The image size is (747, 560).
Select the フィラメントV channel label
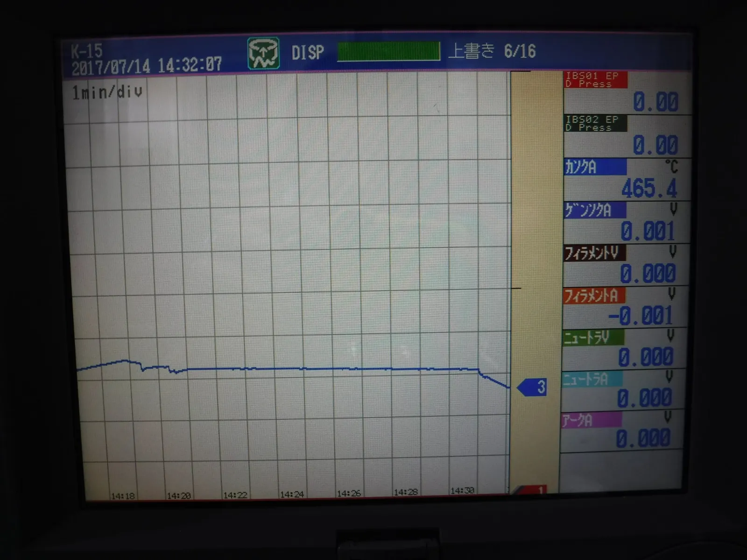594,253
